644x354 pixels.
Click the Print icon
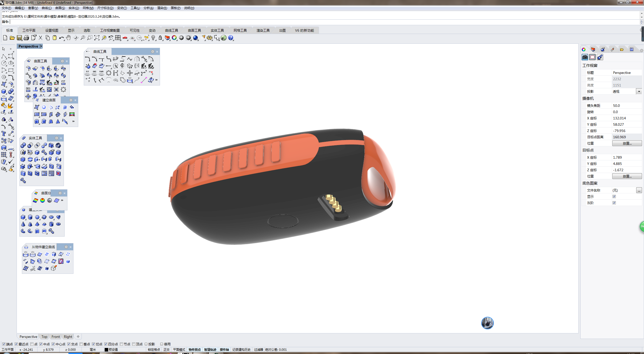tap(26, 38)
